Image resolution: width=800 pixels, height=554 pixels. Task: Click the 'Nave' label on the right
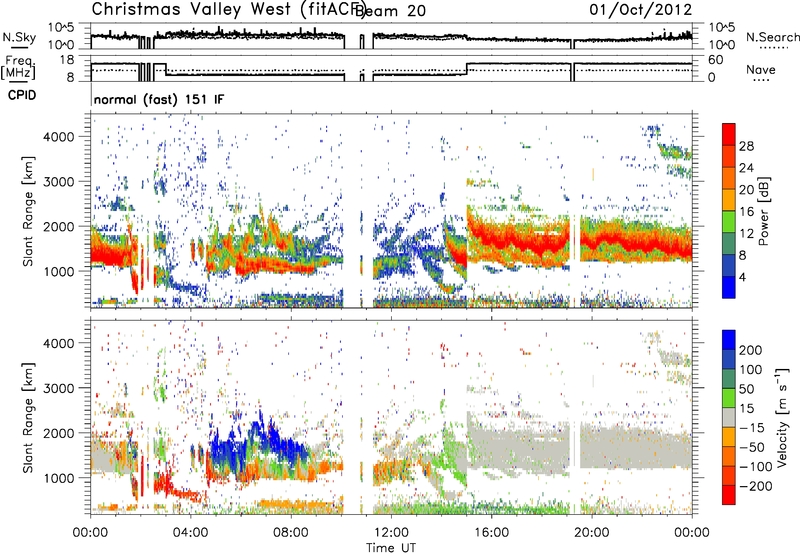click(761, 69)
